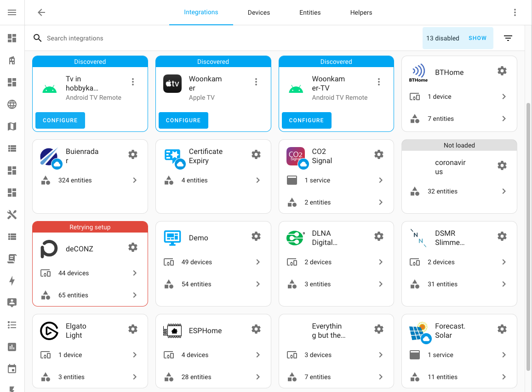
Task: Open Certificate Expiry 4 entities link
Action: point(213,181)
